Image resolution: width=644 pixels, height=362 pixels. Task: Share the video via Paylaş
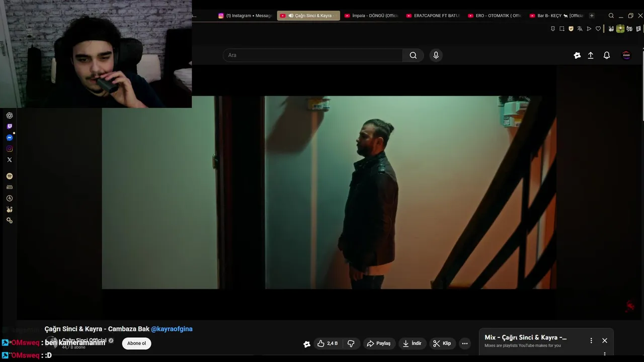click(379, 343)
